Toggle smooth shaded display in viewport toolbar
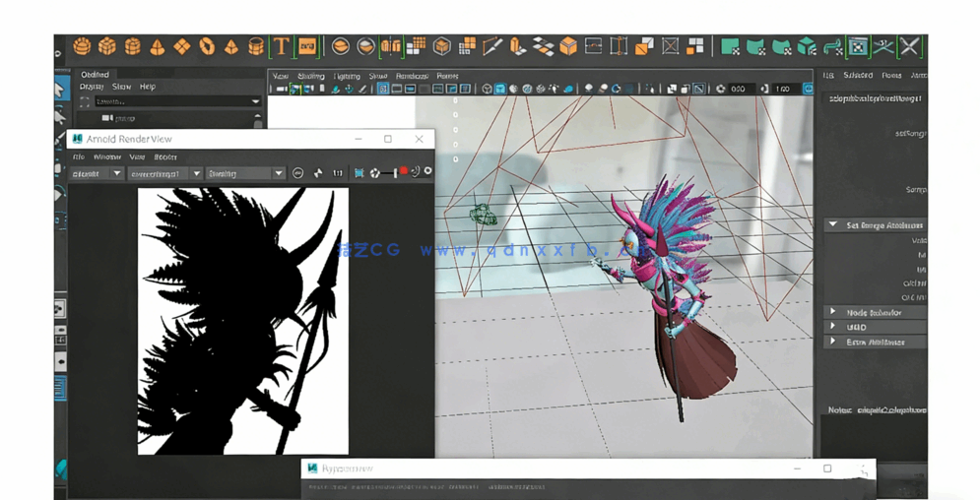The image size is (980, 500). pos(500,89)
